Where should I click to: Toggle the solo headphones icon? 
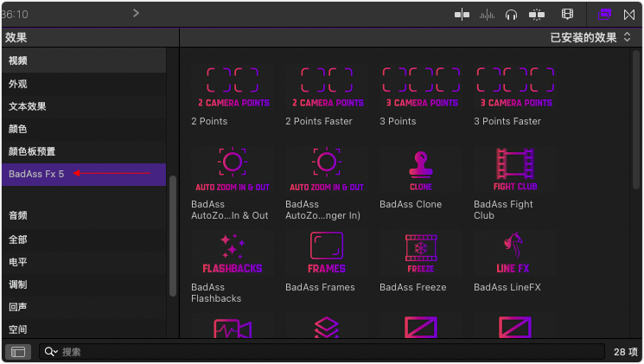click(511, 16)
